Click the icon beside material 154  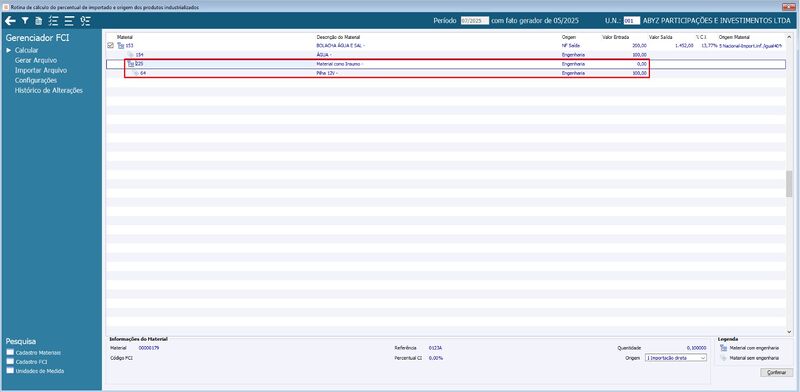131,55
